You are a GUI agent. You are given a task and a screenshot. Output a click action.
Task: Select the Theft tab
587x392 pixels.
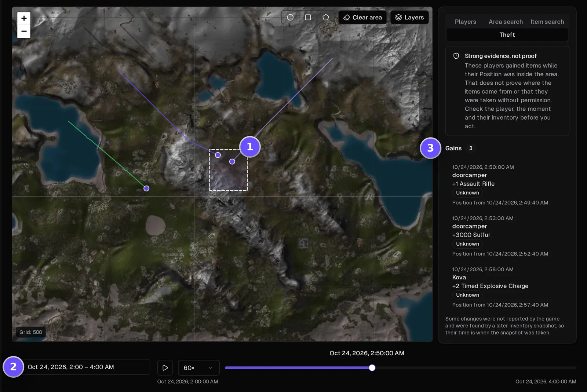(x=507, y=35)
